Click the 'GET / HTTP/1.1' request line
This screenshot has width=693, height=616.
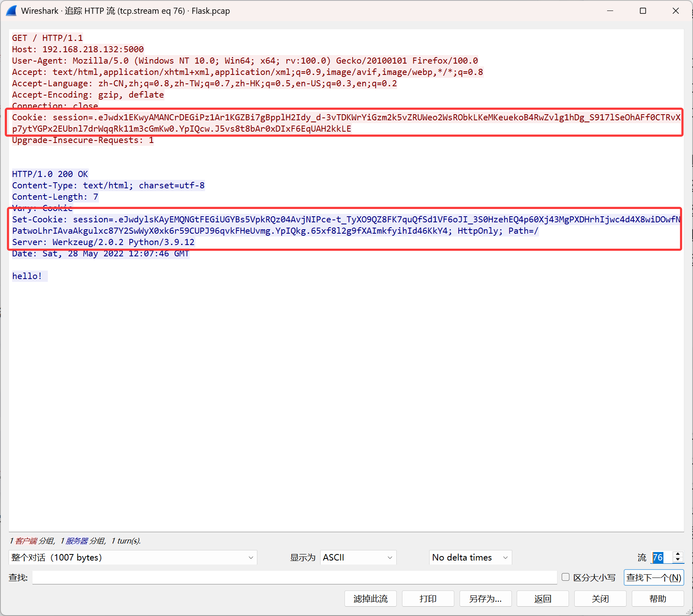click(47, 38)
